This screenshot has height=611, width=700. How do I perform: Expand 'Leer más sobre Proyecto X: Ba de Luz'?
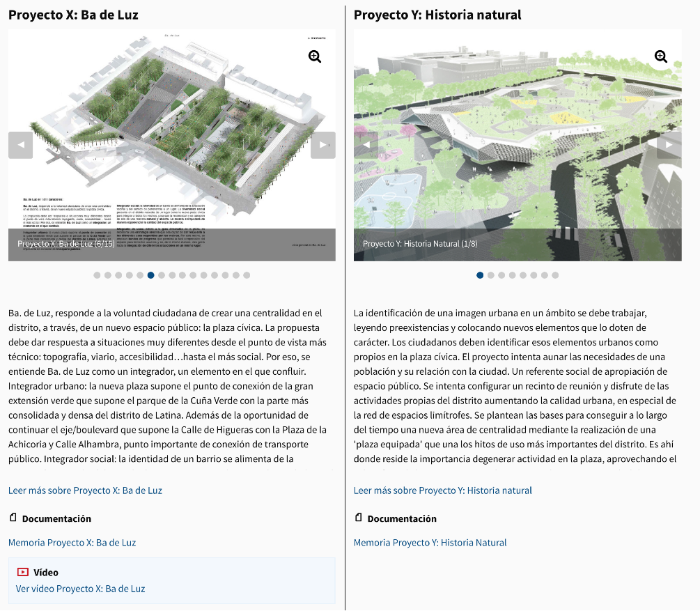click(85, 490)
